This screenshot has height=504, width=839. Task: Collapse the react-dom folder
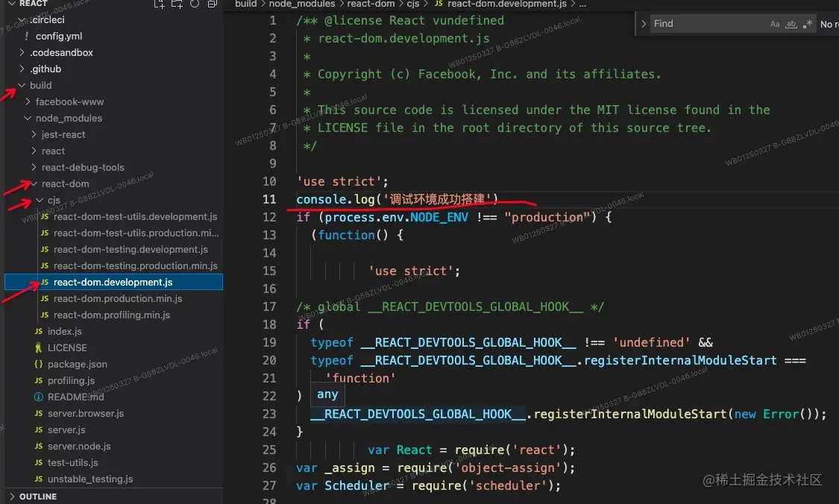click(34, 184)
